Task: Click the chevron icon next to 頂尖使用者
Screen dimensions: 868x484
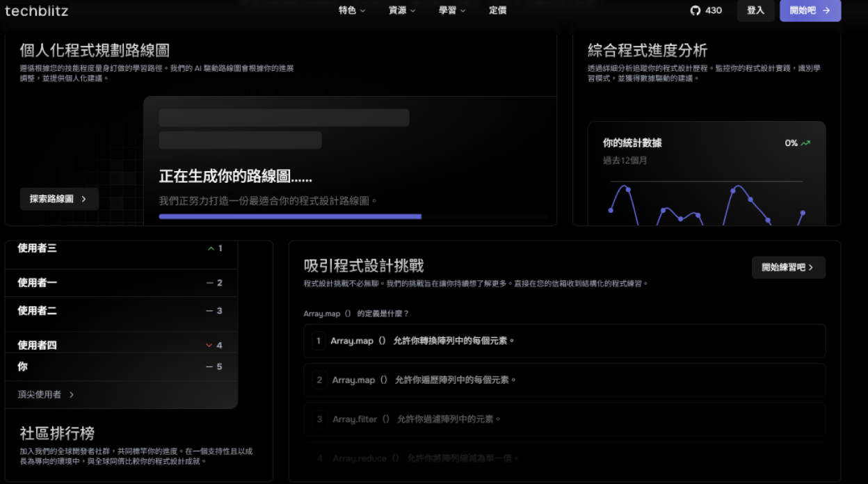Action: pyautogui.click(x=72, y=395)
